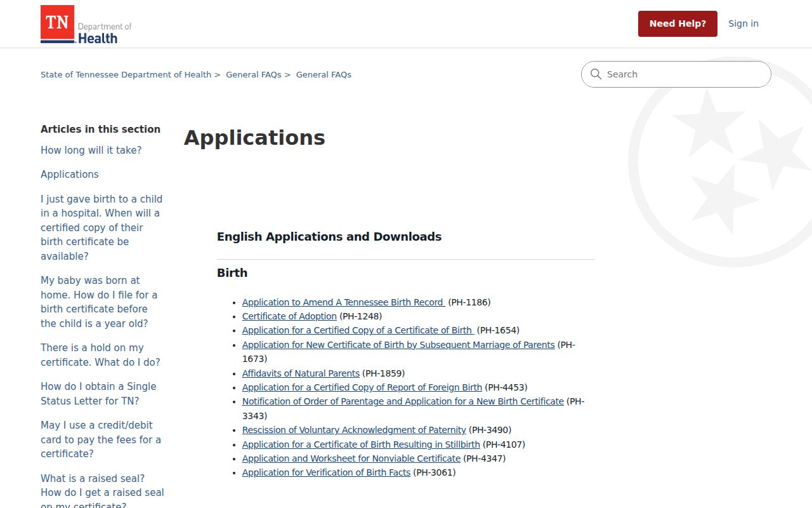Open Certificate of Birth Resulting in Stillbirth application
This screenshot has height=508, width=812.
pyautogui.click(x=361, y=444)
